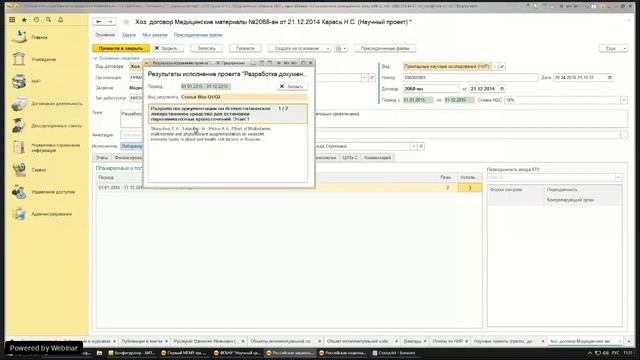Click the Присоединенные файлы toolbar button
The image size is (640, 360).
(x=385, y=48)
